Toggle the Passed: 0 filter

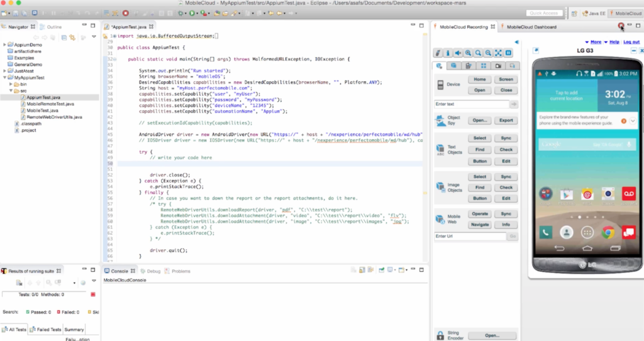tap(38, 312)
